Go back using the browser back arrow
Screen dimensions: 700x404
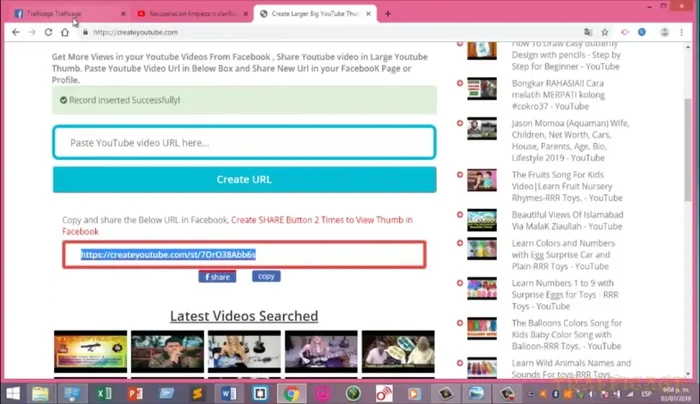click(16, 32)
